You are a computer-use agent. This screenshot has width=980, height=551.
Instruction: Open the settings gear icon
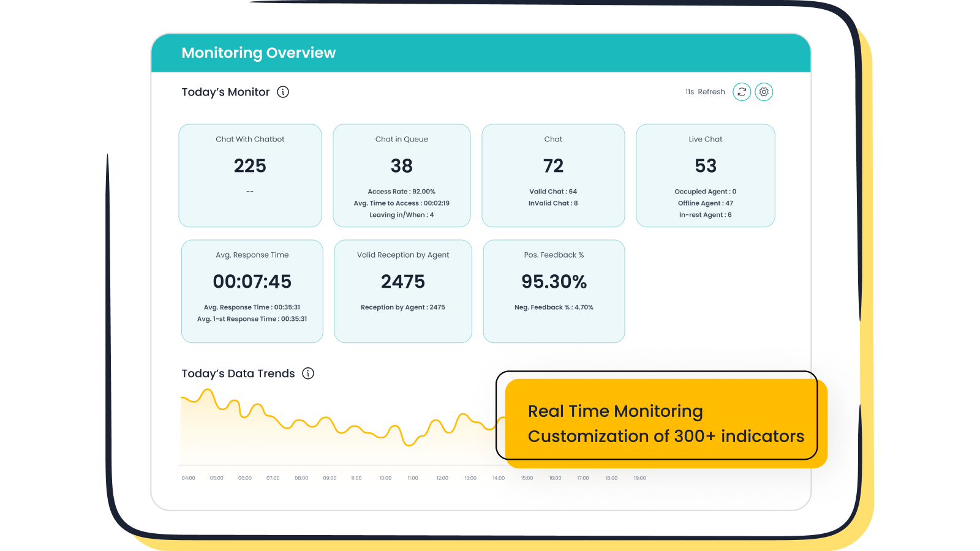click(764, 92)
